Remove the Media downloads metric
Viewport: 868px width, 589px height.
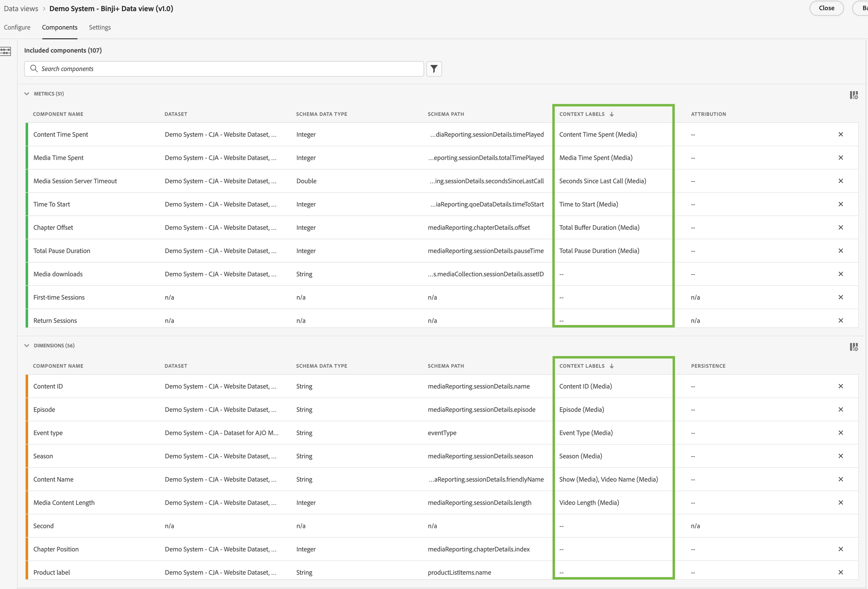(841, 274)
